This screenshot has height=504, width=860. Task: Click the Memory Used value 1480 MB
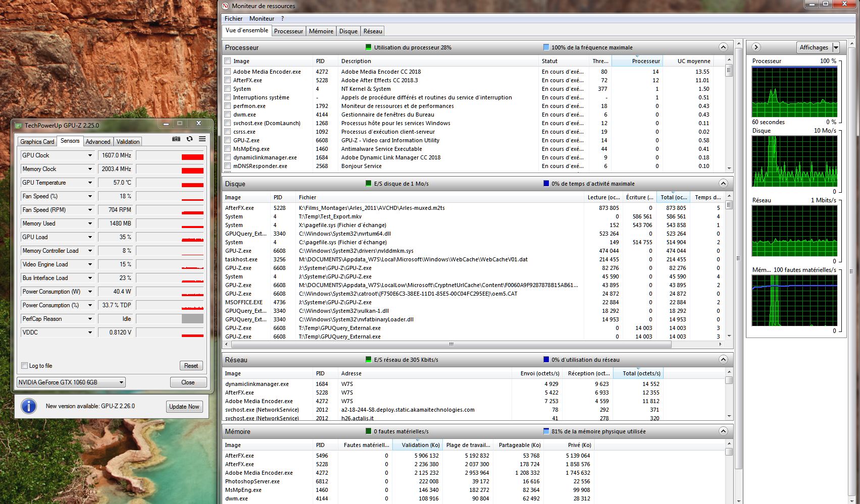[x=116, y=223]
